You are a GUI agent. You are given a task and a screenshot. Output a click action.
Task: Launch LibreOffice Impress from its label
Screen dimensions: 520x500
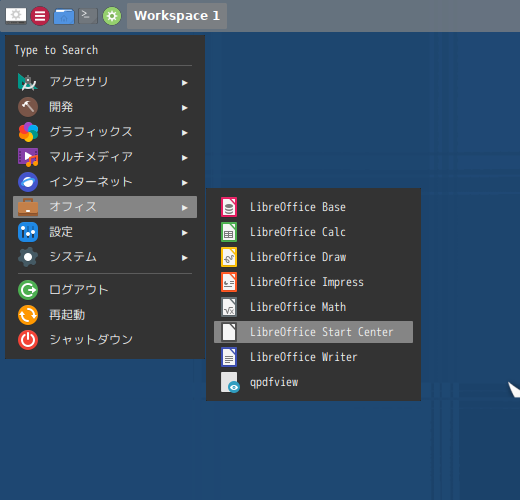click(x=307, y=282)
